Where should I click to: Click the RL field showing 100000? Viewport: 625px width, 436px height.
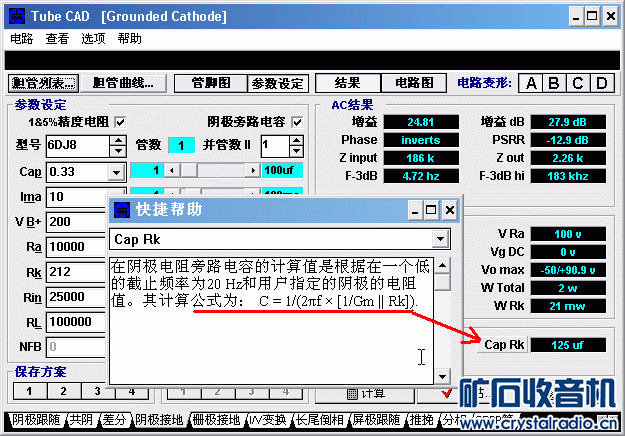[x=77, y=322]
